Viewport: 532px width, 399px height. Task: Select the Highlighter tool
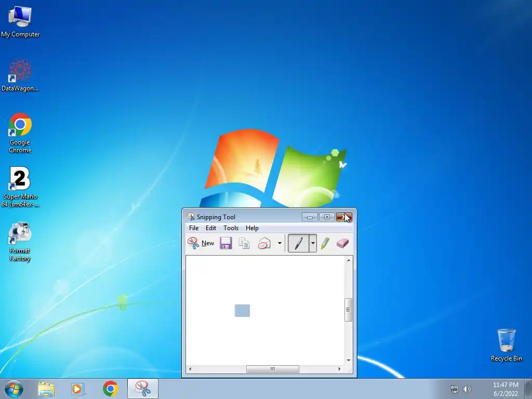point(325,243)
